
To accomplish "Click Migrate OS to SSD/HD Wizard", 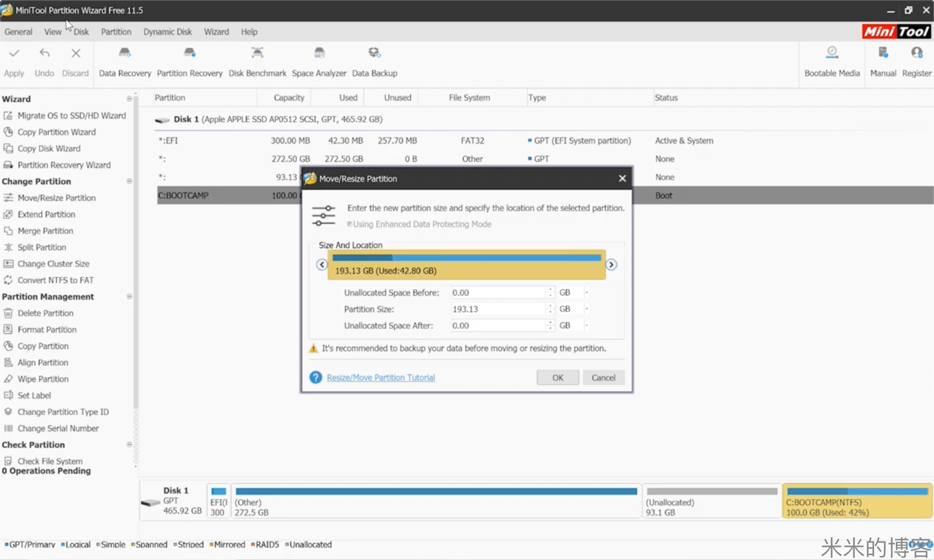I will point(71,115).
